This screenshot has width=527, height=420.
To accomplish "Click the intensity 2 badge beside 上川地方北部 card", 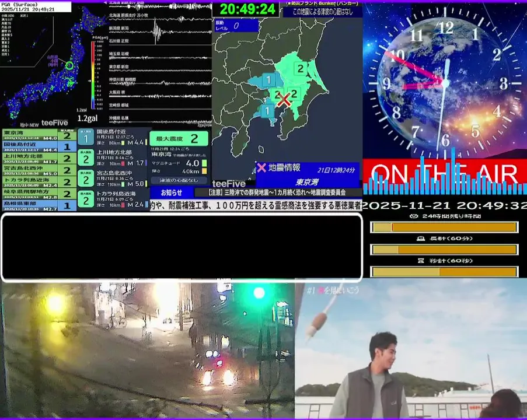I will [86, 158].
